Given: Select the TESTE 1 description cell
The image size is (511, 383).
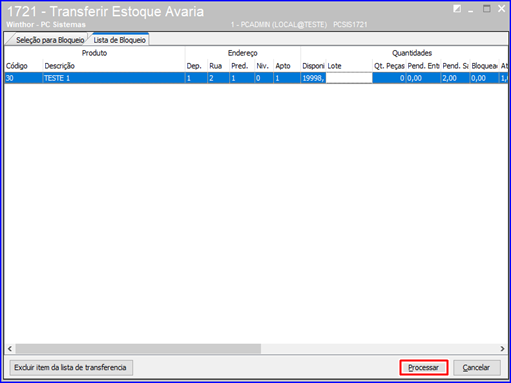Looking at the screenshot, I should tap(113, 78).
